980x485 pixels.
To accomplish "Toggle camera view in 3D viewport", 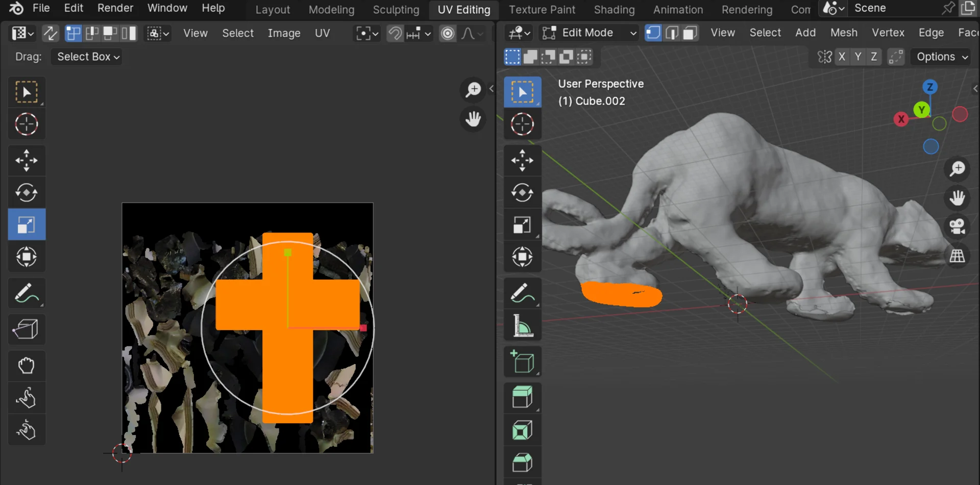I will coord(957,226).
